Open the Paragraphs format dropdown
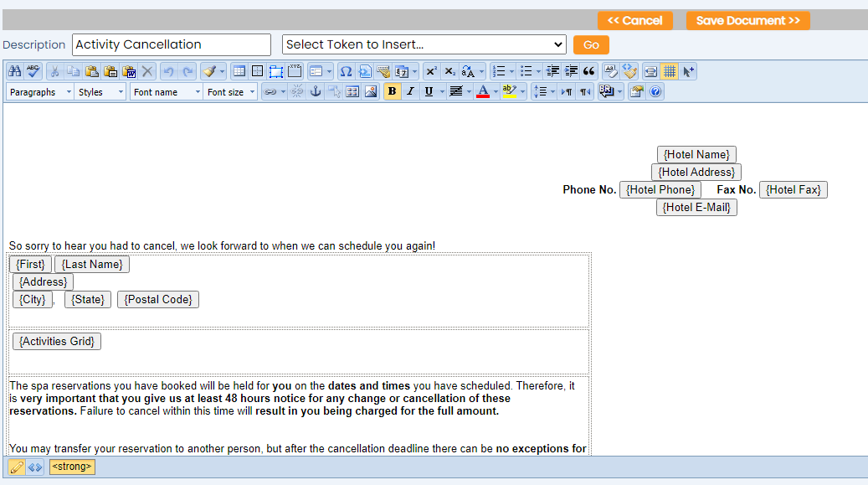 click(40, 92)
